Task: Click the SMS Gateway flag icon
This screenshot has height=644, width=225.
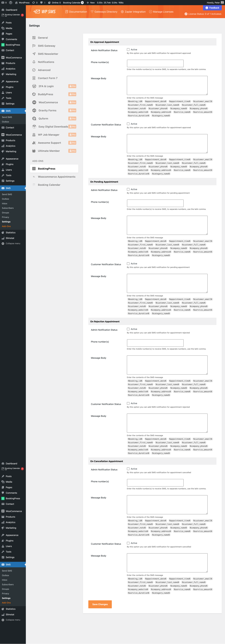Action: click(x=34, y=46)
